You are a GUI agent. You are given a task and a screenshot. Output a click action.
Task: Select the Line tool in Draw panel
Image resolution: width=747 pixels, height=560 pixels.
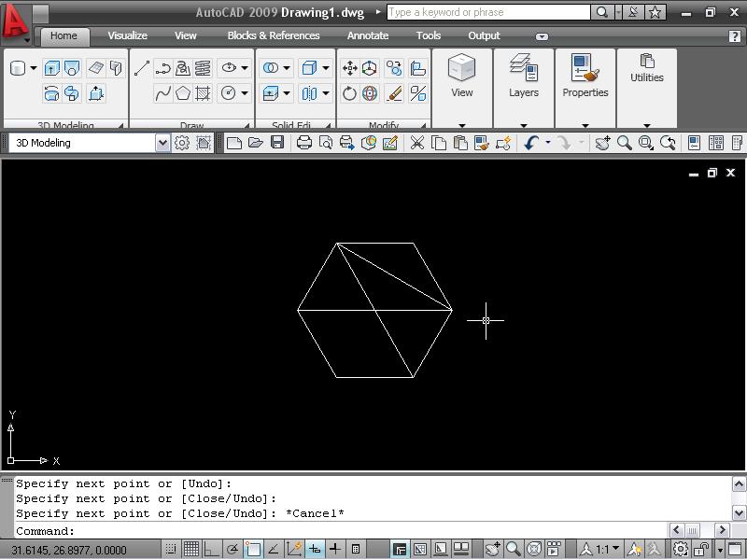point(142,68)
